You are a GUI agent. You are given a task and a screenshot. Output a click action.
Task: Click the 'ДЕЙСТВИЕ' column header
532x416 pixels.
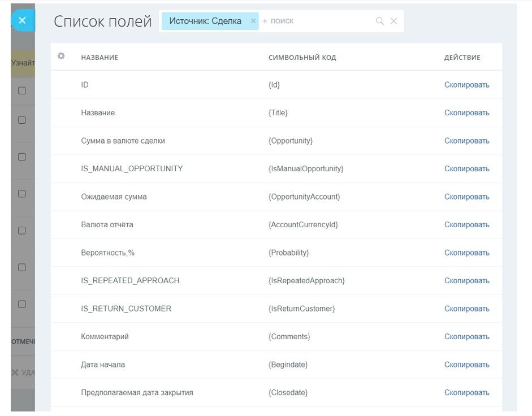(x=462, y=58)
